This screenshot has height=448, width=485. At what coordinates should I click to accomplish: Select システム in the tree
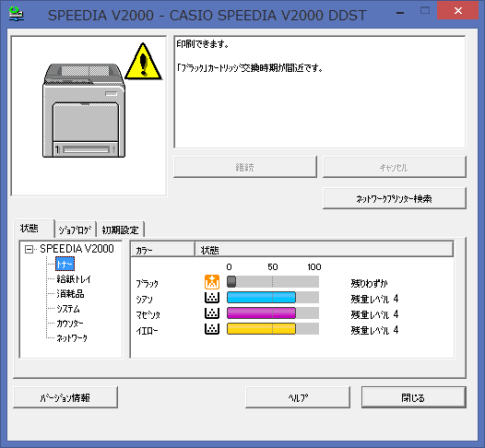tap(68, 309)
